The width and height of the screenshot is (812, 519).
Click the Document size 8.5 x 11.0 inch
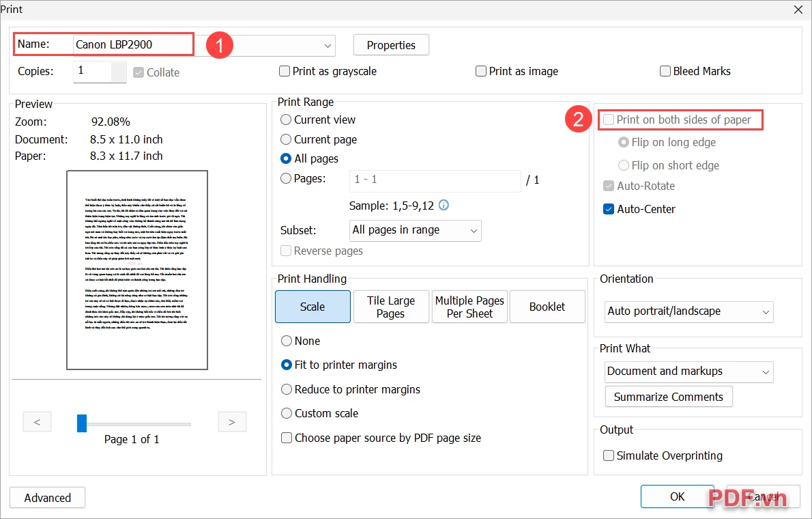click(x=126, y=139)
